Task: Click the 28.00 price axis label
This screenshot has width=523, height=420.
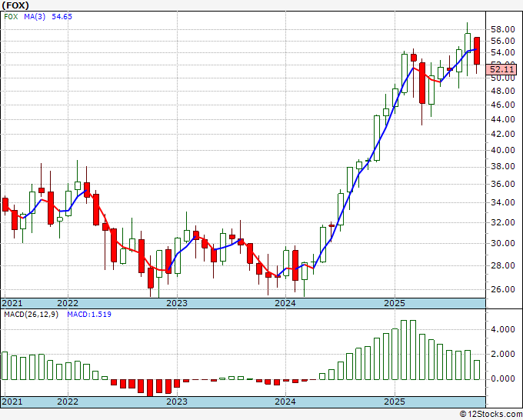Action: coord(503,265)
